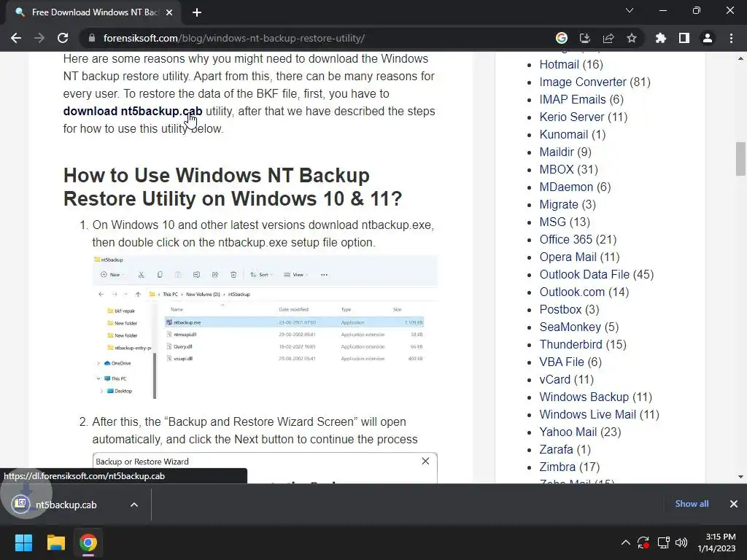Click the browser forward arrow
The image size is (747, 560).
coord(39,38)
